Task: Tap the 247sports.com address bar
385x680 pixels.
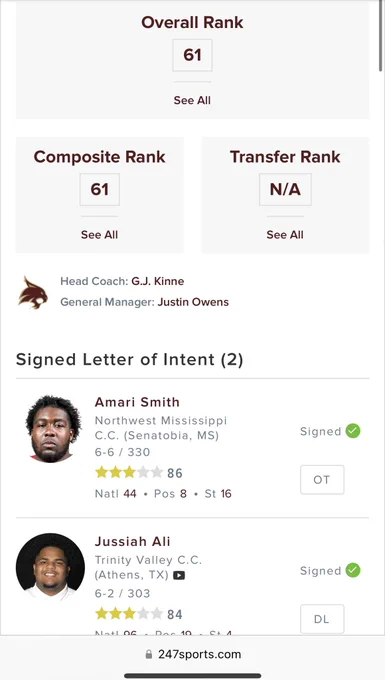Action: 192,654
